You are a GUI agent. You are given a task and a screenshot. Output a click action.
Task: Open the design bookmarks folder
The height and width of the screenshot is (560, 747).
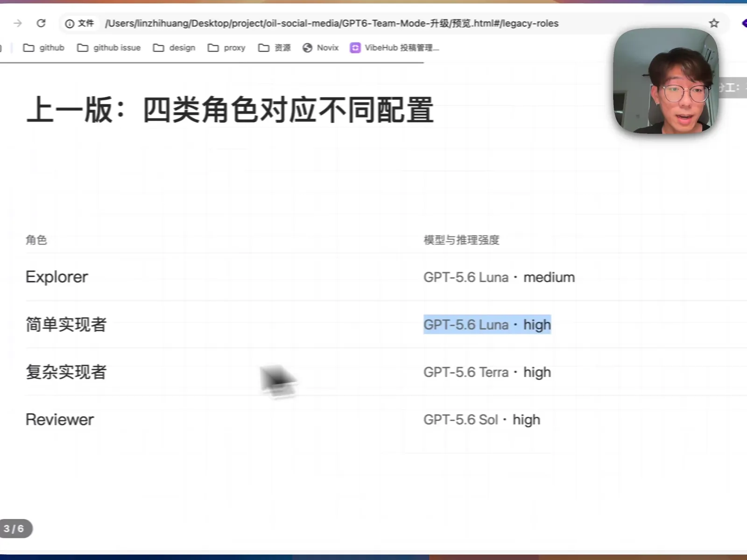174,48
